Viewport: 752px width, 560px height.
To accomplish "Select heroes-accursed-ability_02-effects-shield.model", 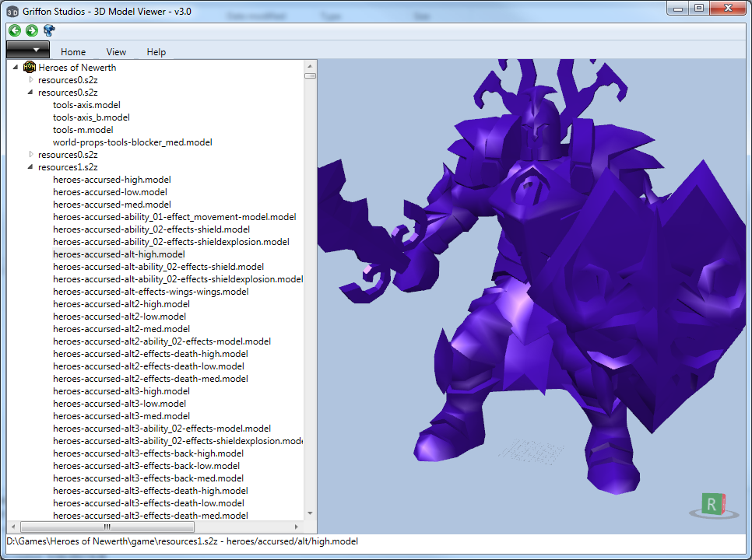I will pos(151,229).
